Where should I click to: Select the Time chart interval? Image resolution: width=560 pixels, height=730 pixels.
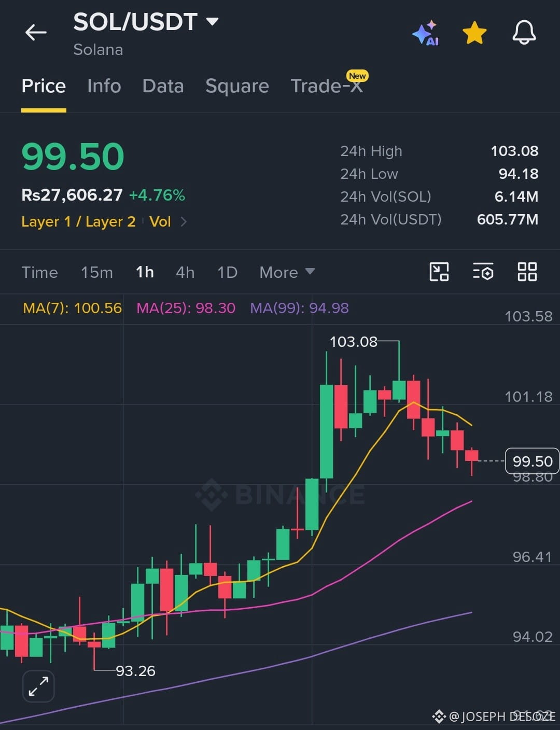[x=39, y=272]
